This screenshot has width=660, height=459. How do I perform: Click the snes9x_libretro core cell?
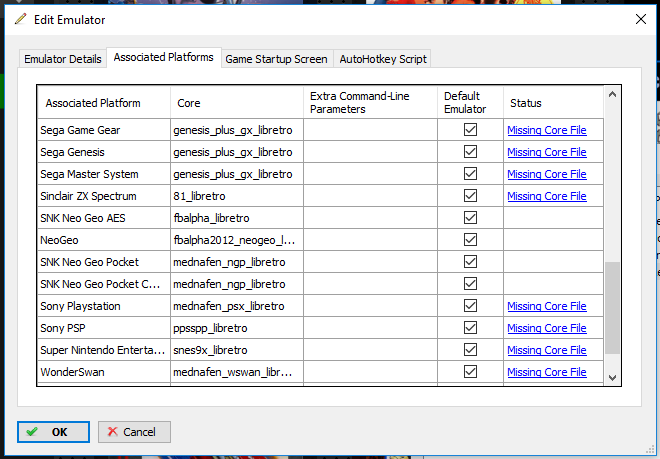point(237,350)
